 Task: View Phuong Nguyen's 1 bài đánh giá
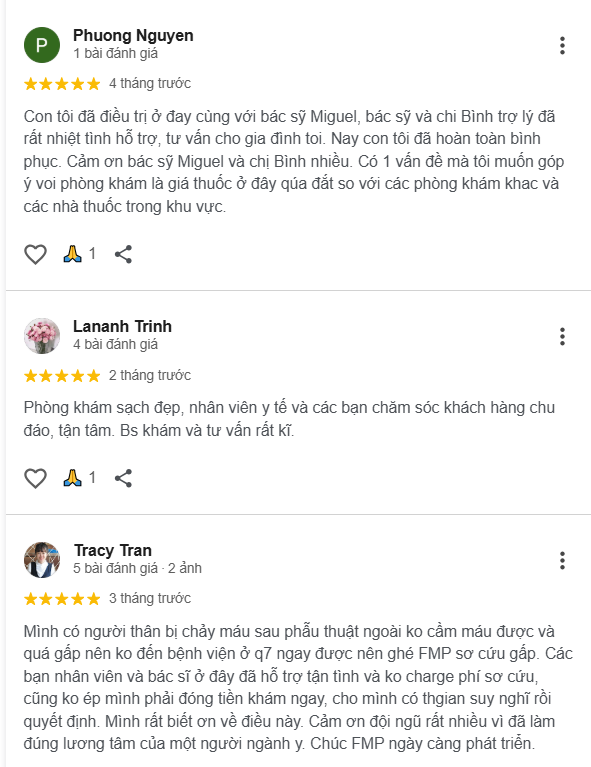point(115,53)
